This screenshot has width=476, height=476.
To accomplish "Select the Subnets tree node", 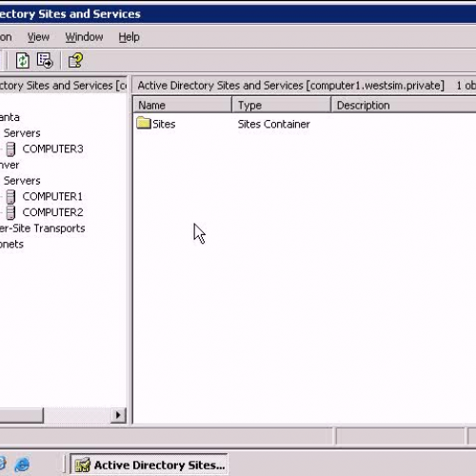I will tap(11, 244).
